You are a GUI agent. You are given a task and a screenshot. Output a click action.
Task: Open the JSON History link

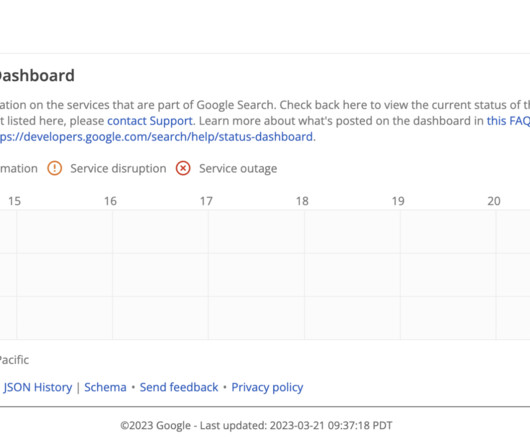click(38, 387)
